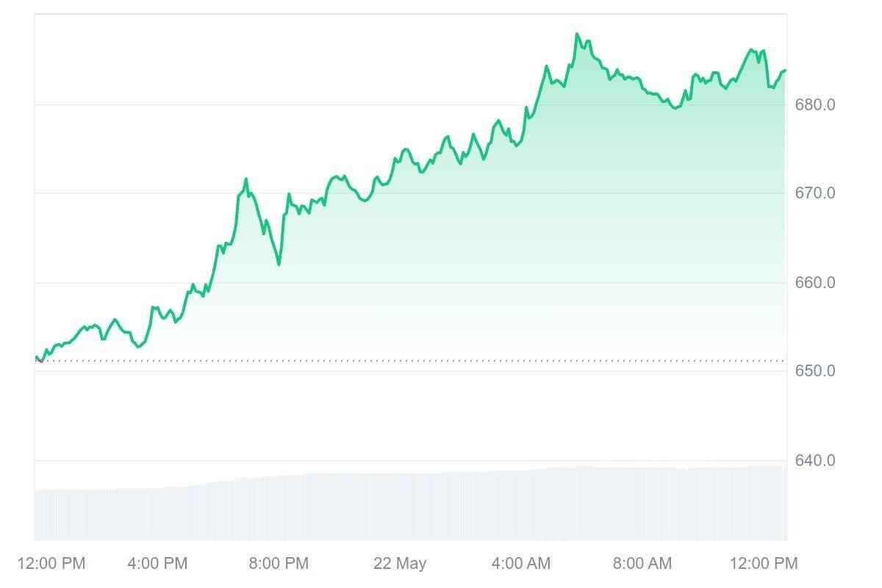
Task: Click the 670.0 price axis label
Action: click(815, 193)
